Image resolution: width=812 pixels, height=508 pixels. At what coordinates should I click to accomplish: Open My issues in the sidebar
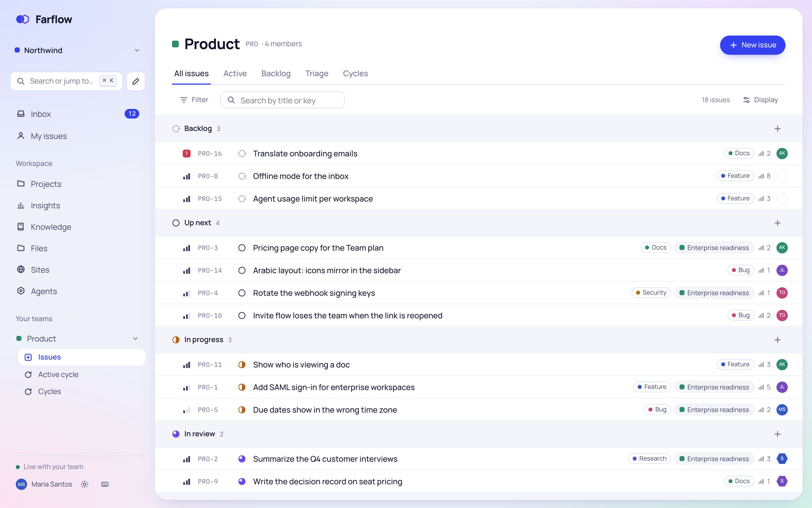[78, 136]
